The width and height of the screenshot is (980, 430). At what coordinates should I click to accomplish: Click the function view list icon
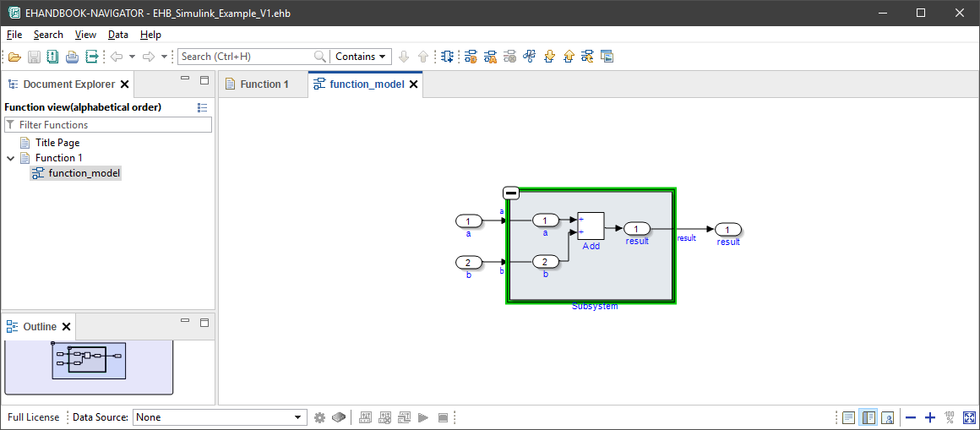(x=202, y=107)
